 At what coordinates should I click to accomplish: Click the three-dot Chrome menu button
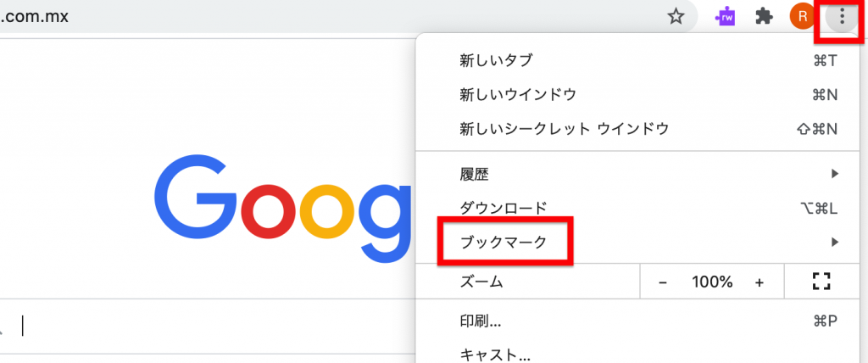pyautogui.click(x=842, y=17)
